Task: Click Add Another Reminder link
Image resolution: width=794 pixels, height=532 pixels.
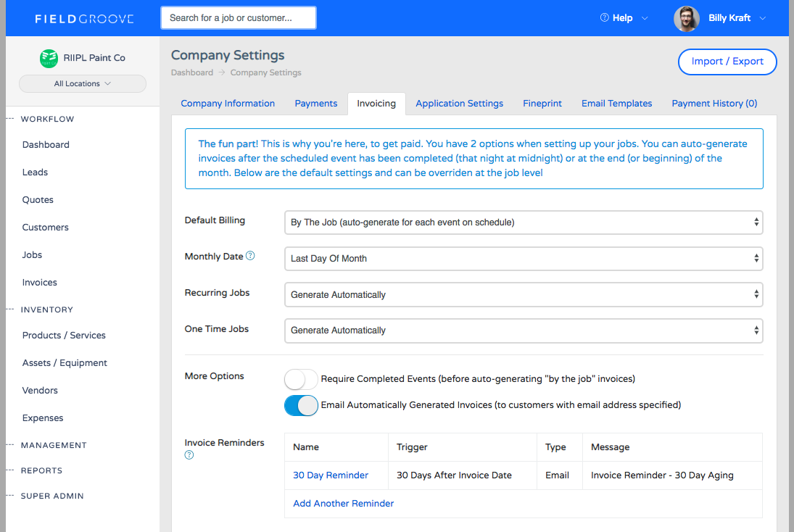Action: tap(343, 504)
